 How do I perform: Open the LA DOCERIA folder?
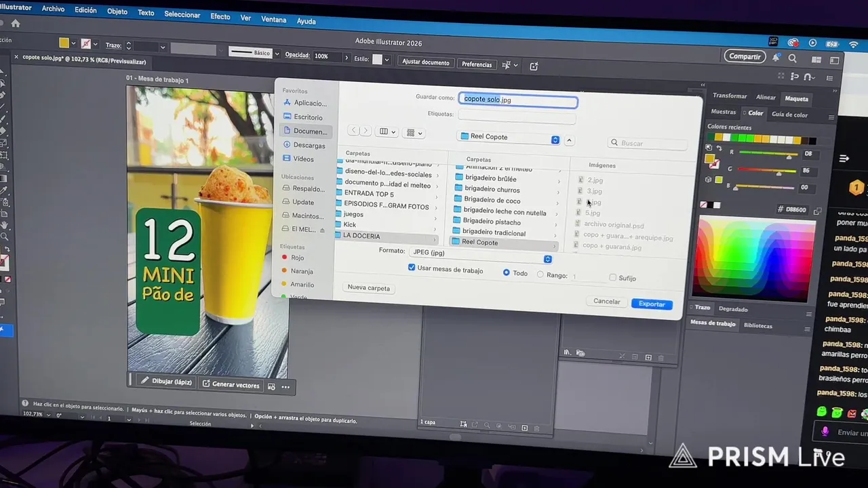pos(387,236)
